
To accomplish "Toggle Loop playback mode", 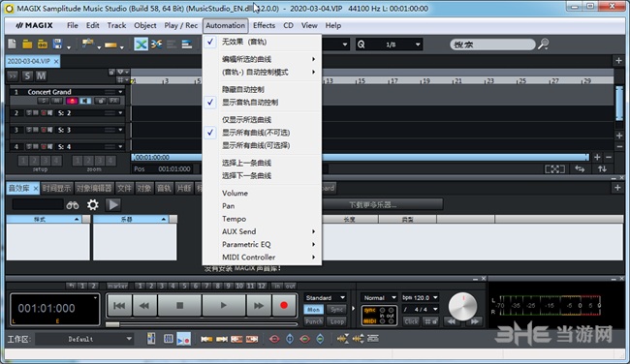I will tap(336, 321).
